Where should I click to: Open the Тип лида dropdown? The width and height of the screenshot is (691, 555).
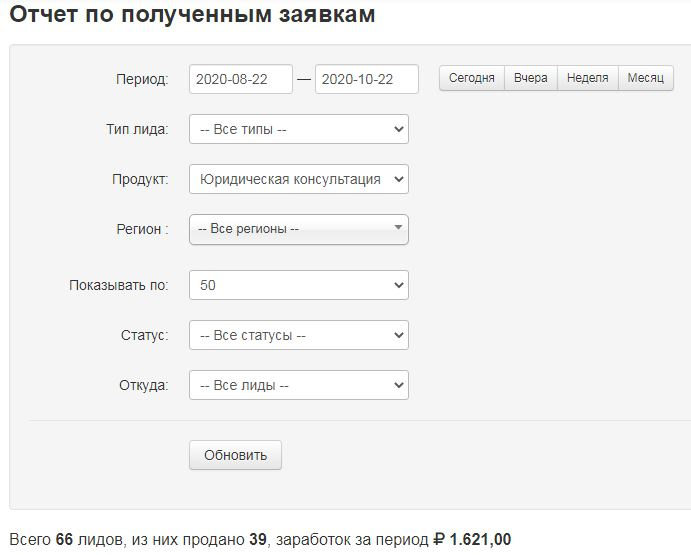click(x=298, y=129)
